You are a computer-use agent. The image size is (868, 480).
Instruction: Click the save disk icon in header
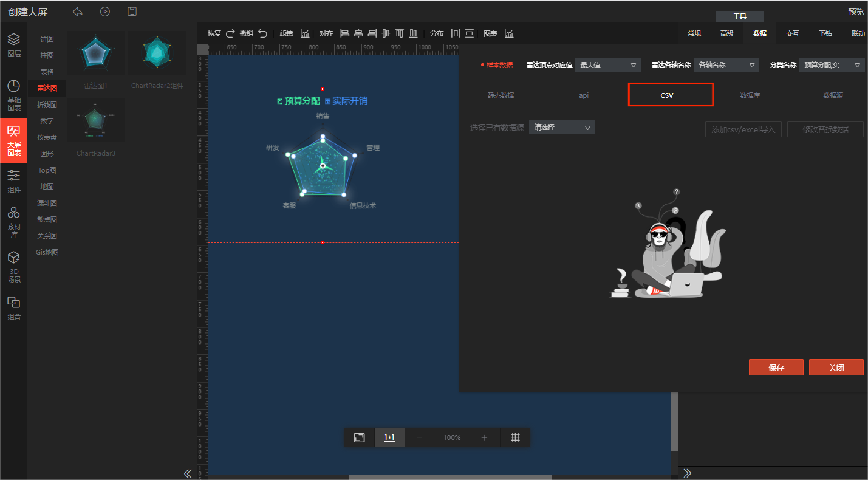pyautogui.click(x=132, y=12)
